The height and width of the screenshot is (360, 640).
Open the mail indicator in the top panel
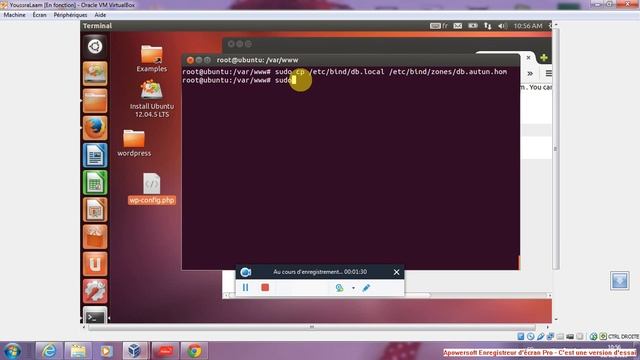tap(458, 26)
